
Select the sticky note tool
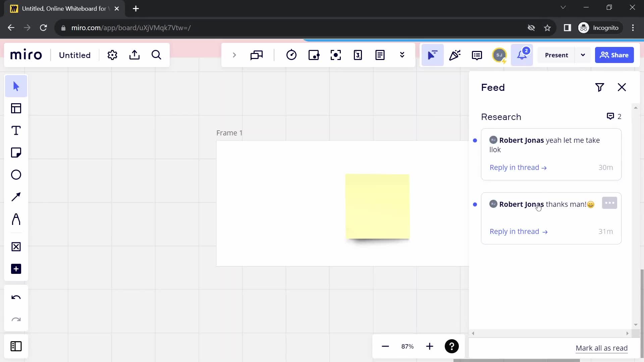(x=16, y=153)
